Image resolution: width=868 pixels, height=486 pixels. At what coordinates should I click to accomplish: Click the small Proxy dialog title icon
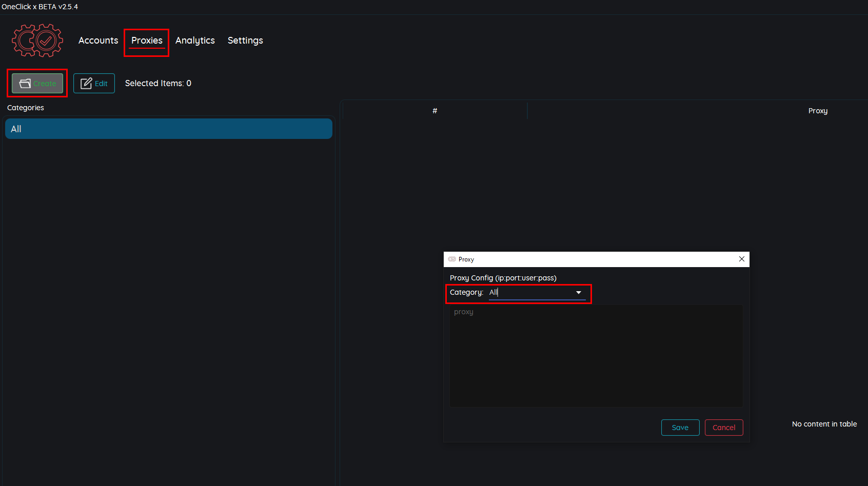click(x=452, y=259)
